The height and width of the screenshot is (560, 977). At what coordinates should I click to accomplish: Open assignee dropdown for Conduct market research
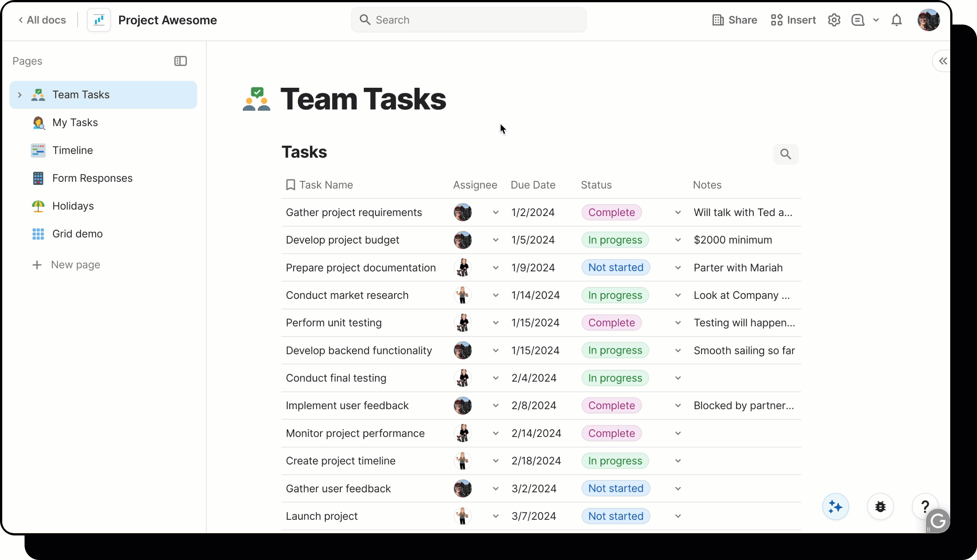coord(496,295)
